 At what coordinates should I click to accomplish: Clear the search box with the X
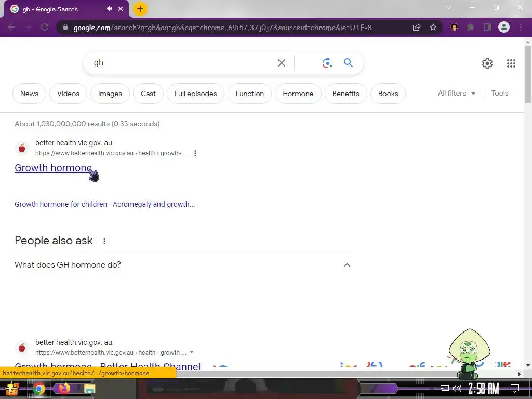[281, 63]
